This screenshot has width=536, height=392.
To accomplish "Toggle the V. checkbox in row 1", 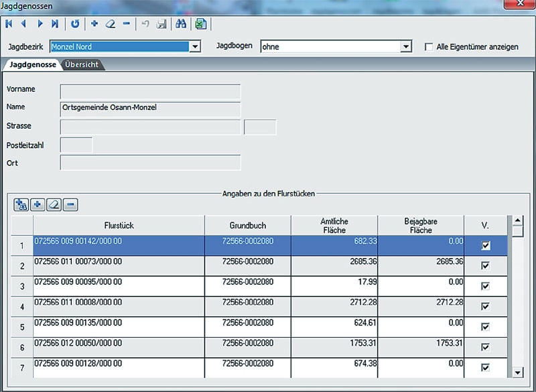I will click(x=485, y=245).
